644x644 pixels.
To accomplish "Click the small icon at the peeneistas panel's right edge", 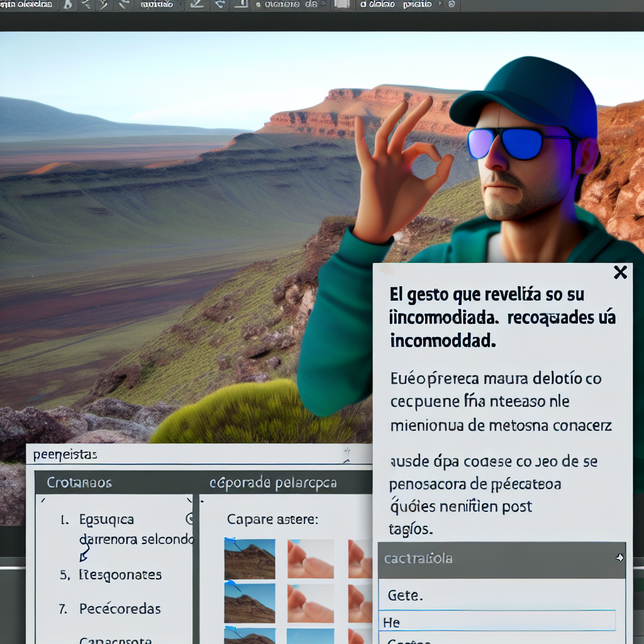I will point(345,453).
